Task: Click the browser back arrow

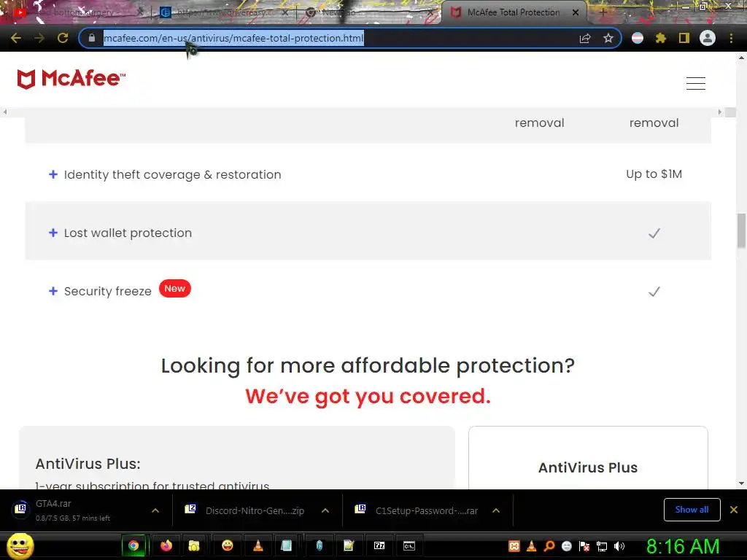Action: click(16, 38)
